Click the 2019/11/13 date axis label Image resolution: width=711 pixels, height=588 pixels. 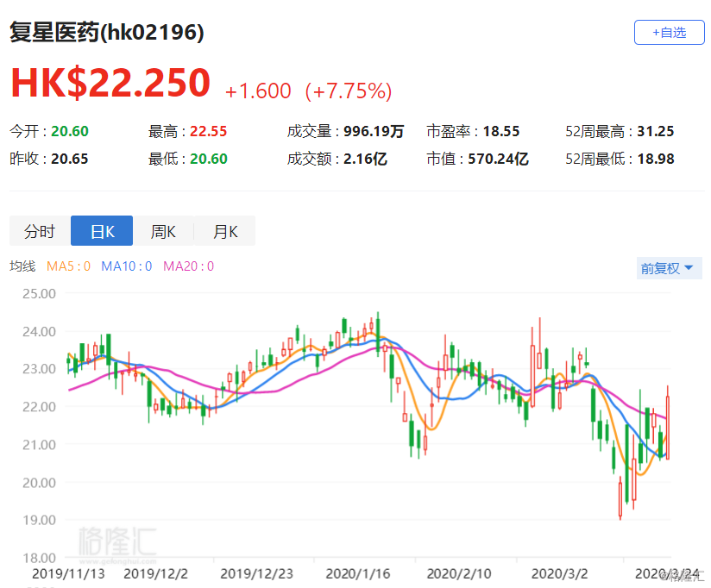tap(68, 574)
